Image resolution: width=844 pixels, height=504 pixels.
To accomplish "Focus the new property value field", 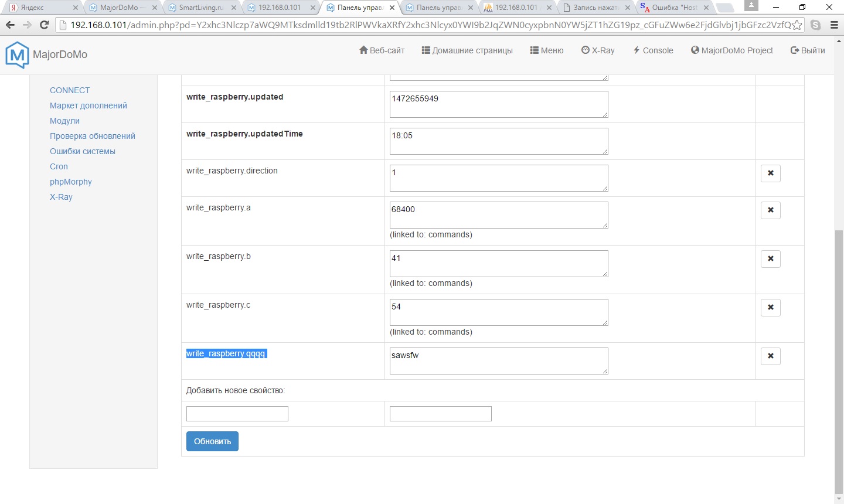I will pyautogui.click(x=441, y=414).
